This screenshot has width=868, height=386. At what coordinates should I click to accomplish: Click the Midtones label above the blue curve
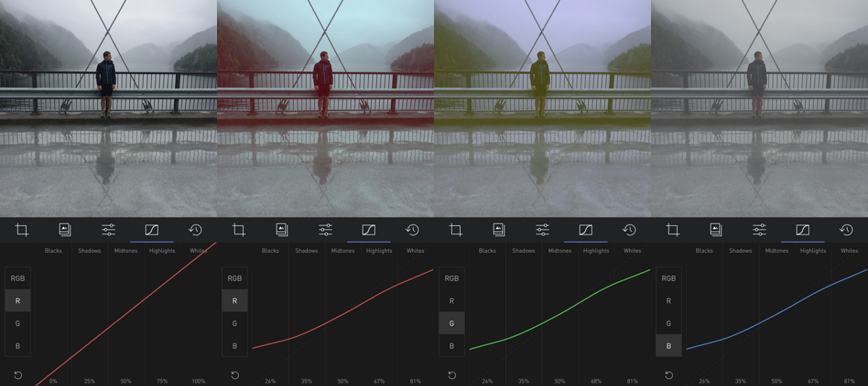[777, 251]
